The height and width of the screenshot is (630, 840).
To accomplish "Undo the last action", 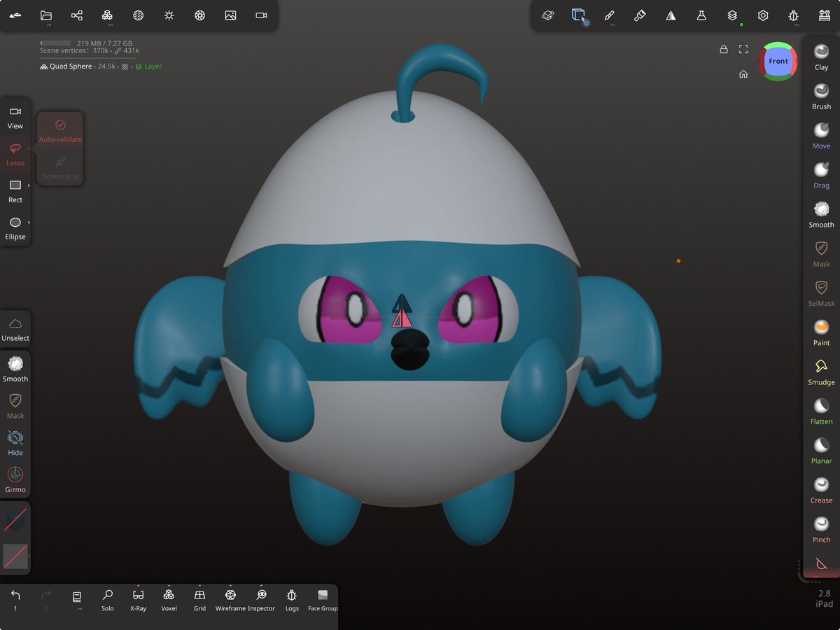I will [15, 600].
